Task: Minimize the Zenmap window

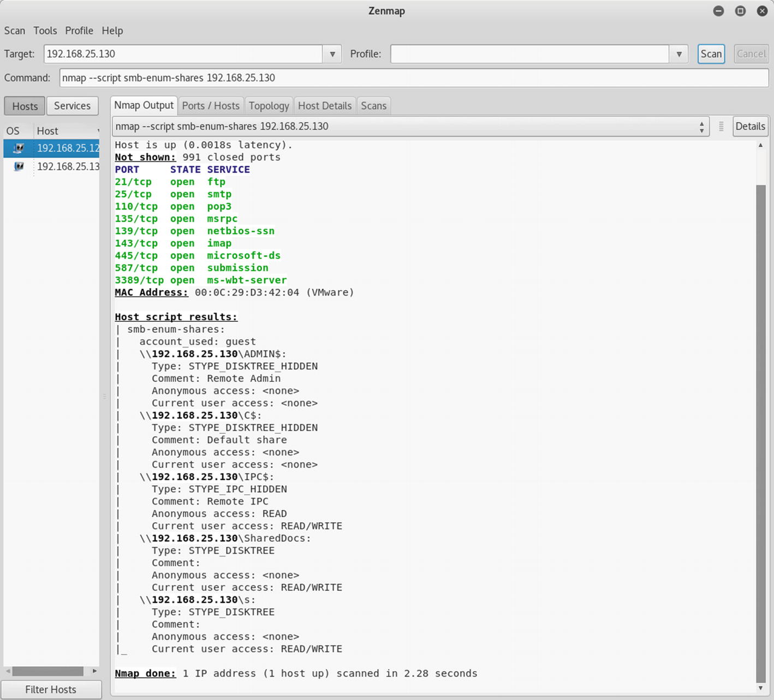Action: click(718, 11)
